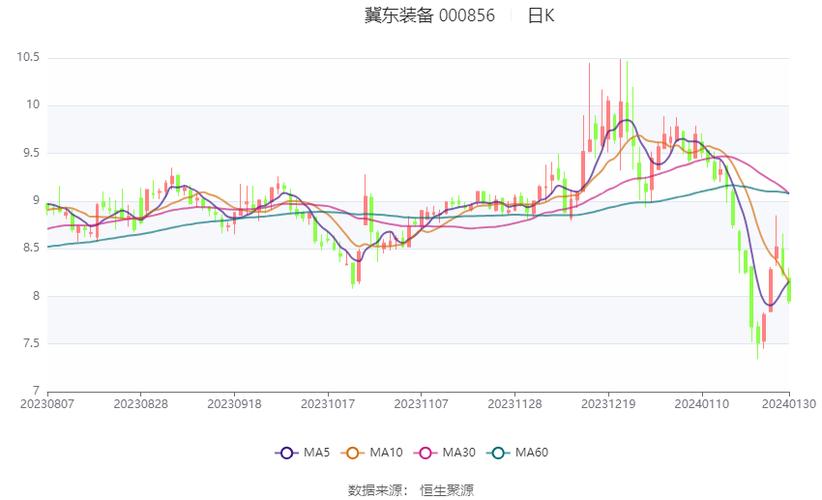The width and height of the screenshot is (822, 500).
Task: Click the 20240110 date axis label
Action: point(701,404)
